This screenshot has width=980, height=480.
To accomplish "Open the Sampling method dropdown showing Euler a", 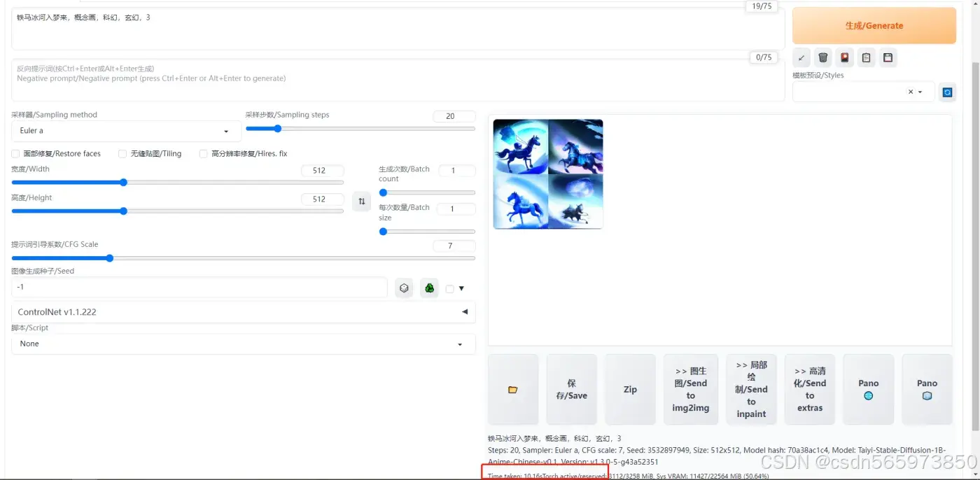I will (126, 131).
